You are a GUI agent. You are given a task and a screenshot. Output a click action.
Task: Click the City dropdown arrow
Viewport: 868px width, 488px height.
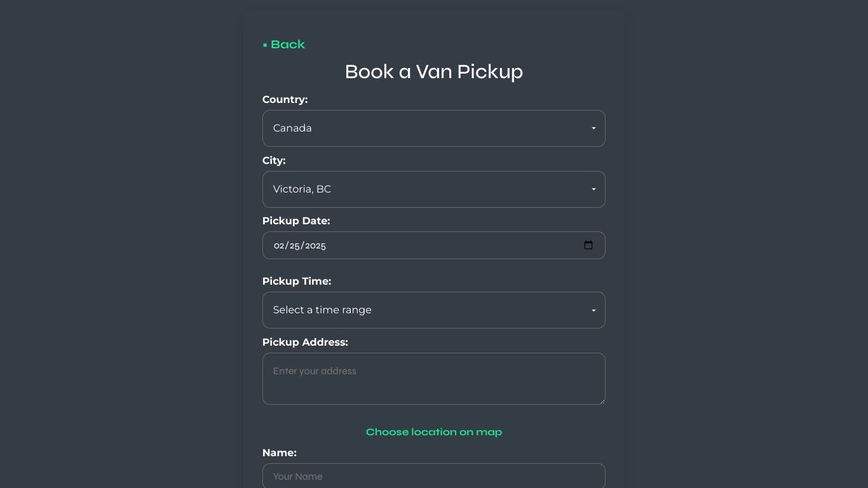click(593, 189)
